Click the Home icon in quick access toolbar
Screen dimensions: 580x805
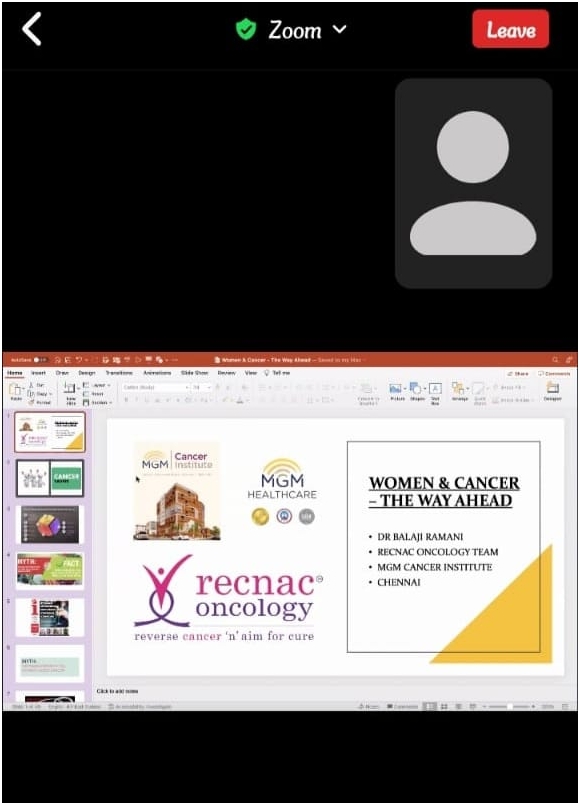tap(57, 360)
